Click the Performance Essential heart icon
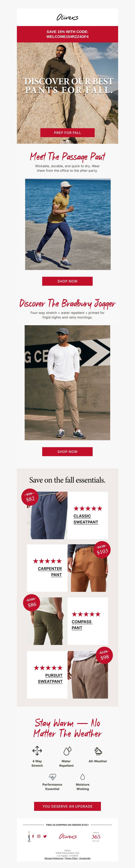This screenshot has height=868, width=135. (52, 777)
